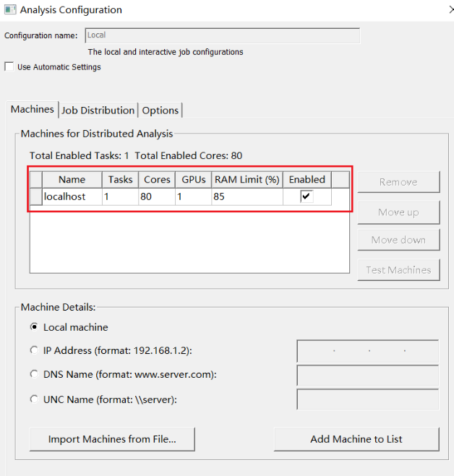The image size is (454, 476).
Task: Focus the DNS Name input box
Action: coord(367,376)
